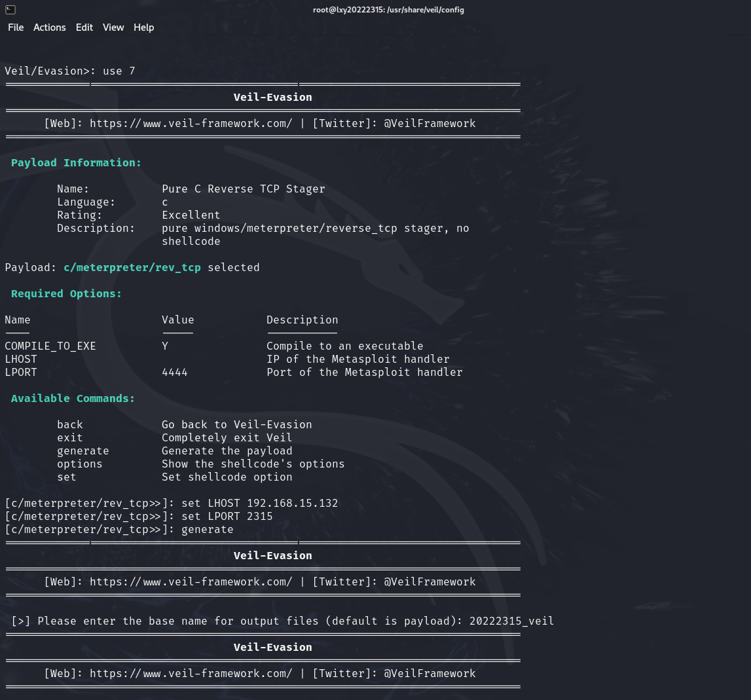Image resolution: width=751 pixels, height=700 pixels.
Task: Click the Rating value 'Excellent'
Action: click(191, 215)
